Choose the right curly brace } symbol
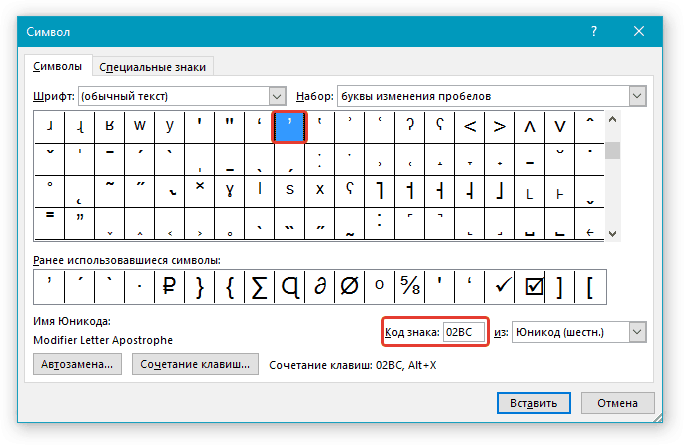Viewport: 684px width, 445px height. (199, 288)
